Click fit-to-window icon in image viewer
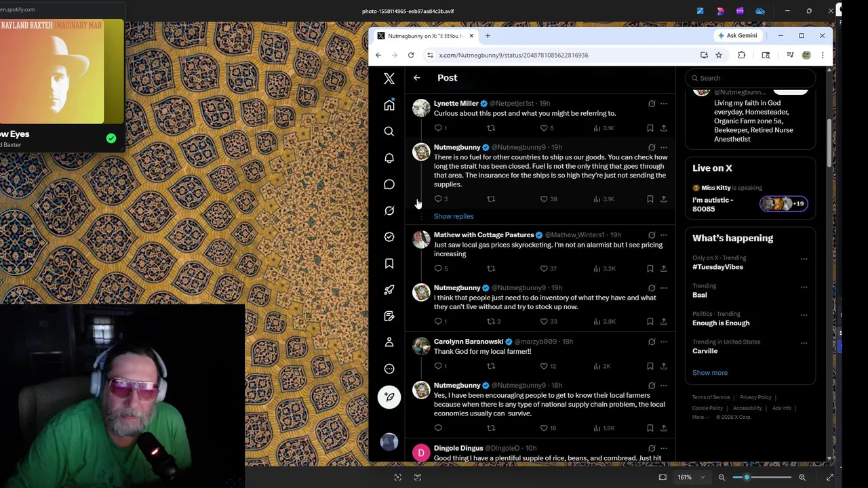868x488 pixels. tap(663, 477)
